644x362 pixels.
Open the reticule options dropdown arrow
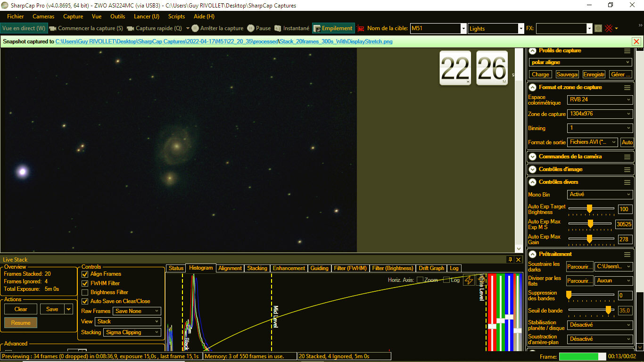[616, 29]
